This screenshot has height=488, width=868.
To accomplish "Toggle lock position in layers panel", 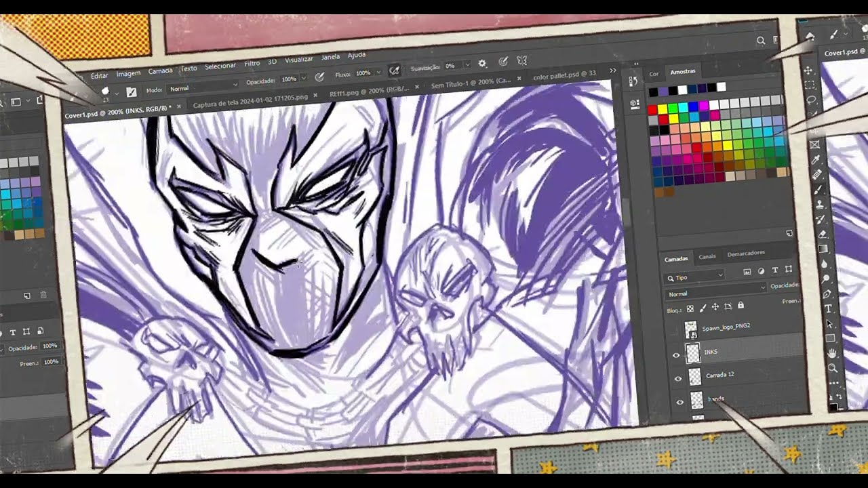I will tap(715, 307).
